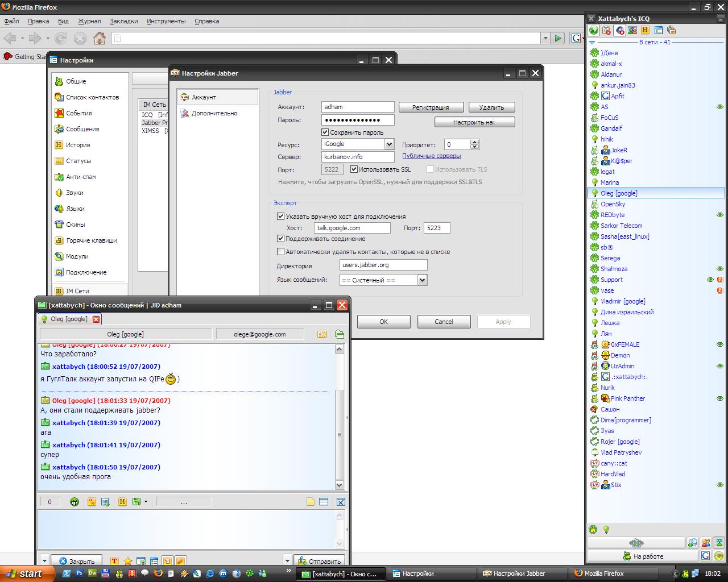
Task: Click the quote icon in chat toolbar
Action: [x=92, y=502]
